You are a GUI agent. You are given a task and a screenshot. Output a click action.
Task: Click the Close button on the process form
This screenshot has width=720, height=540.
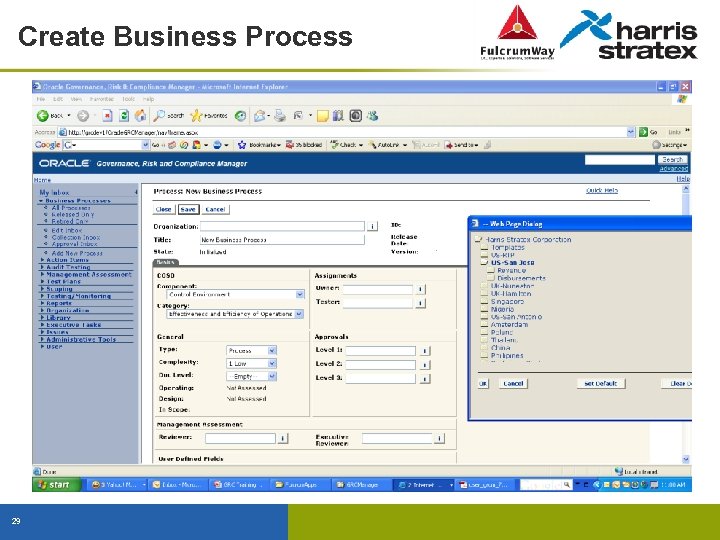coord(163,209)
